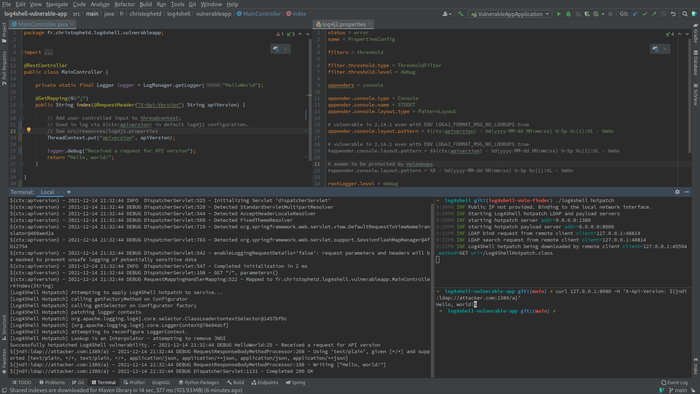
Task: Open run configuration VulnerableAppApplication dropdown
Action: coord(511,14)
